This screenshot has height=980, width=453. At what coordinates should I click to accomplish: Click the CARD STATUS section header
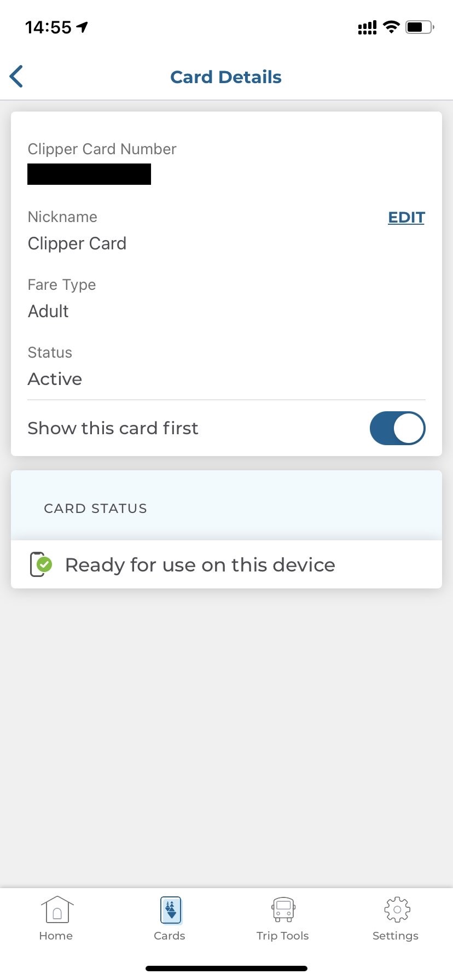click(95, 508)
